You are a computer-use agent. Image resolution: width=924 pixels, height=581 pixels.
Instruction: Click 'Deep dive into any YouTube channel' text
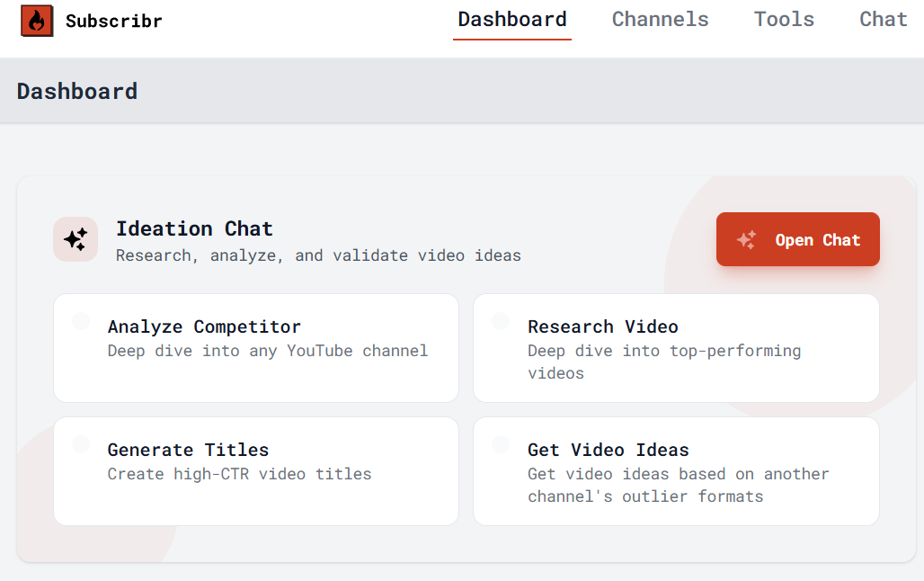tap(268, 351)
